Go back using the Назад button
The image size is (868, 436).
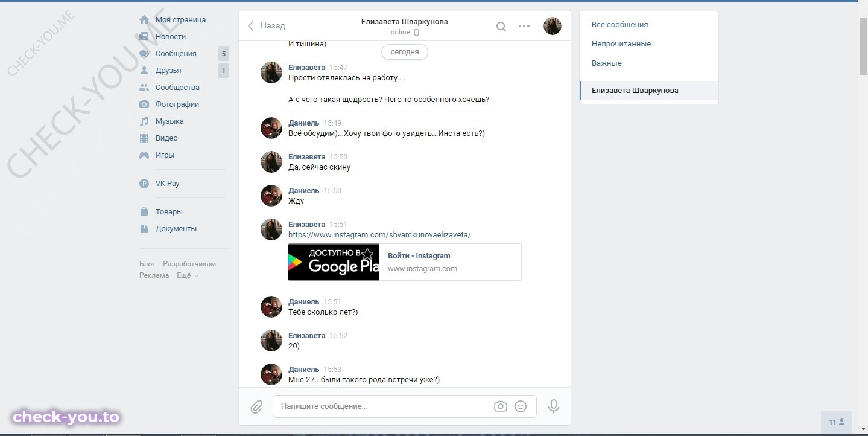pyautogui.click(x=266, y=26)
